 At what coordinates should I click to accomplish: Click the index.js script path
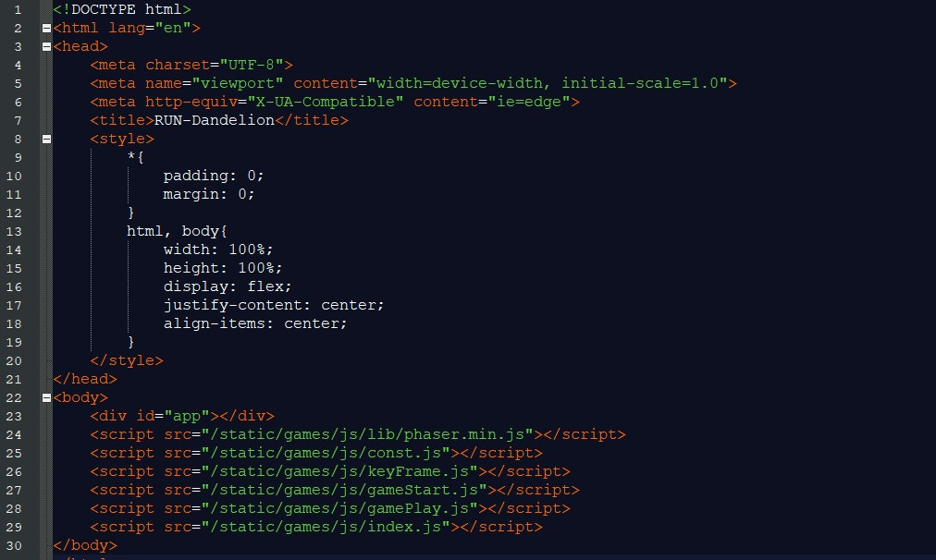[x=326, y=528]
